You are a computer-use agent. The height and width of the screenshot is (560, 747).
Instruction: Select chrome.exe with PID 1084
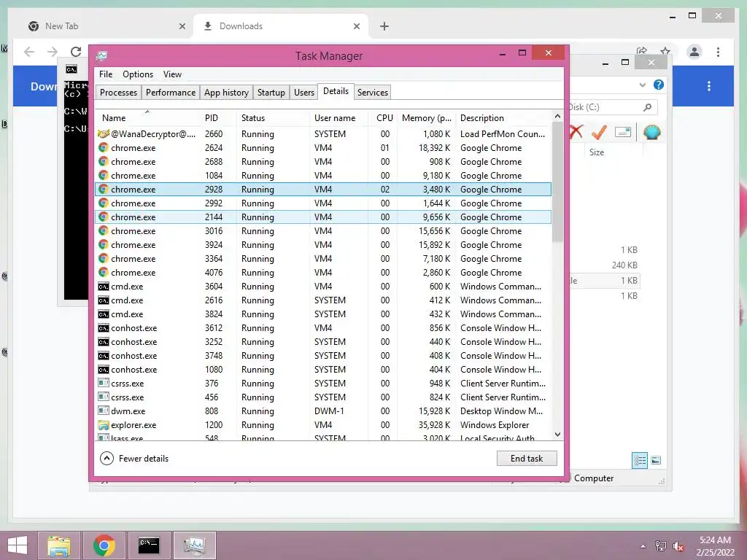[x=323, y=176]
